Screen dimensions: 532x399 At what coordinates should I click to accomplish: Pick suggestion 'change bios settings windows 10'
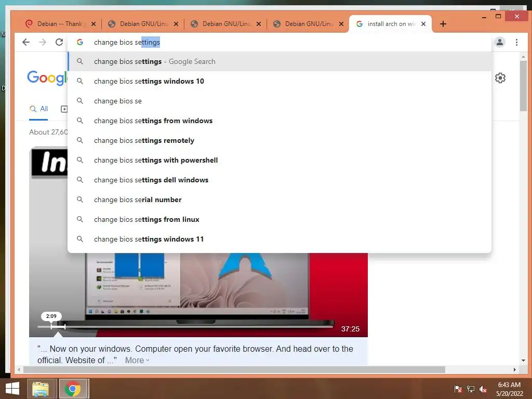click(279, 81)
